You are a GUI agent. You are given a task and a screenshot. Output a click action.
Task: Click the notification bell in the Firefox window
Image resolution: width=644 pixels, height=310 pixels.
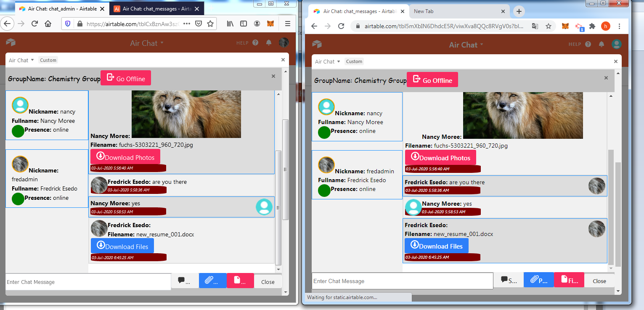[268, 42]
